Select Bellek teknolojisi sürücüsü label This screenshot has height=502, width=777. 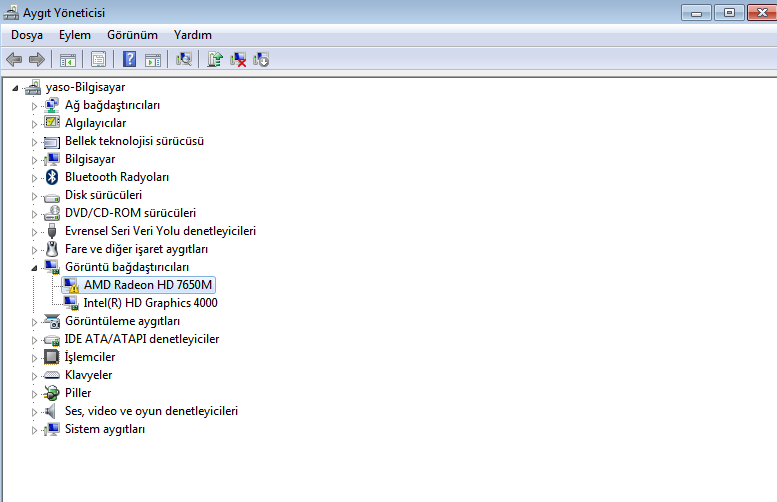[134, 141]
